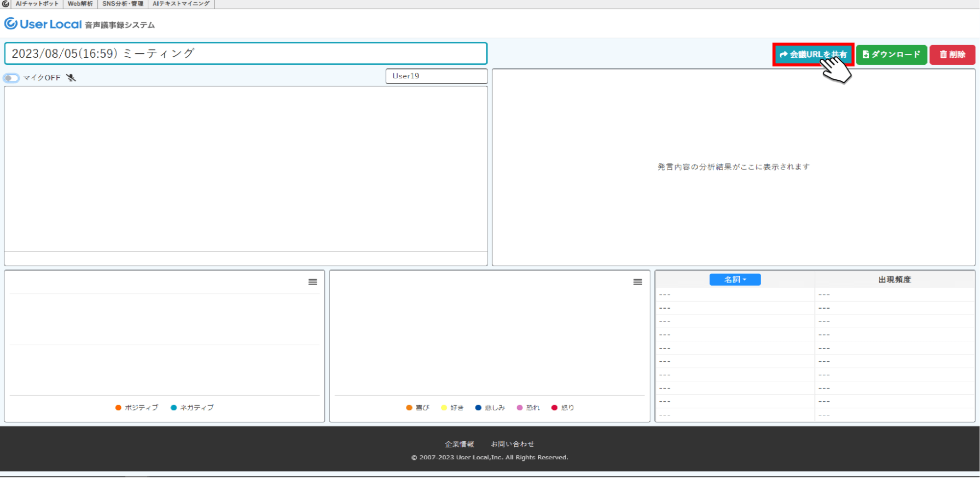Toggle the ポジティブ legend item
The image size is (980, 478).
pyautogui.click(x=137, y=407)
